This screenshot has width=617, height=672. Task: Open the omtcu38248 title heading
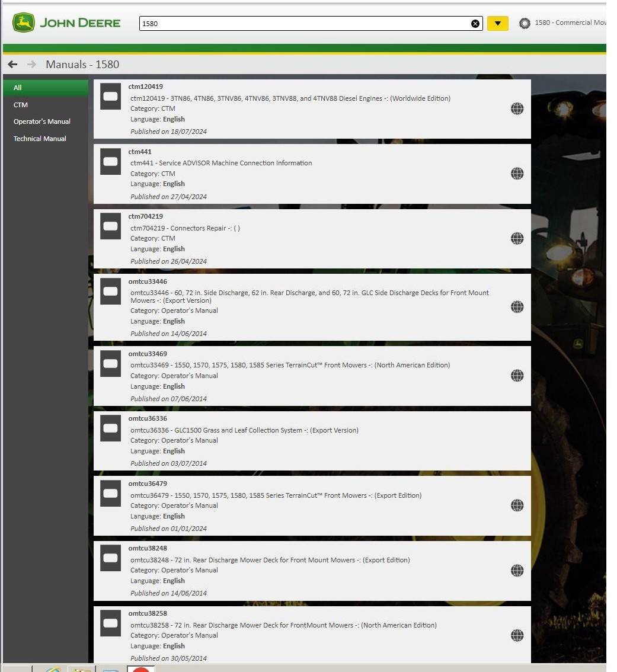[x=148, y=549]
